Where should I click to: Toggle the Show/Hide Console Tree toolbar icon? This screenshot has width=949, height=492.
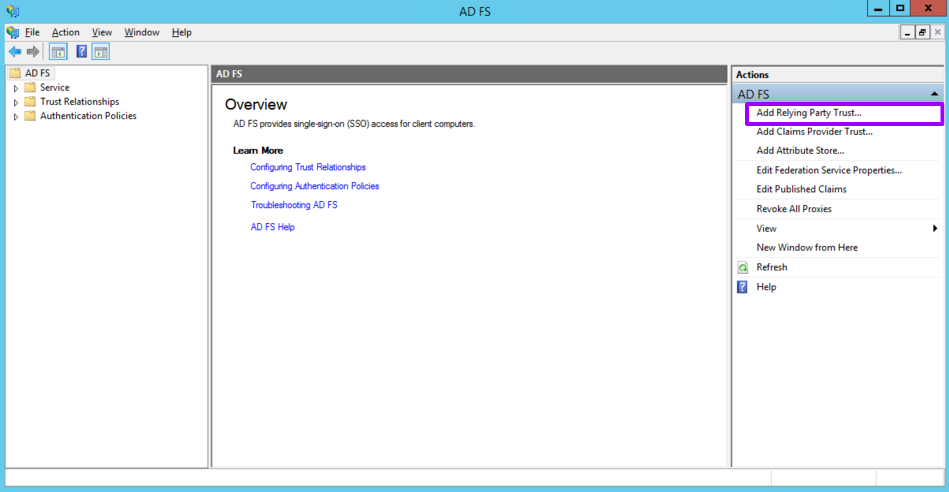point(58,52)
